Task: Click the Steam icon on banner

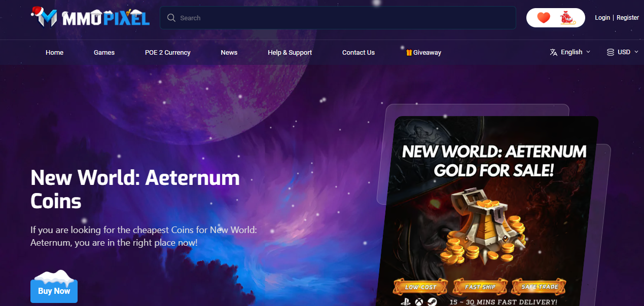Action: 431,302
